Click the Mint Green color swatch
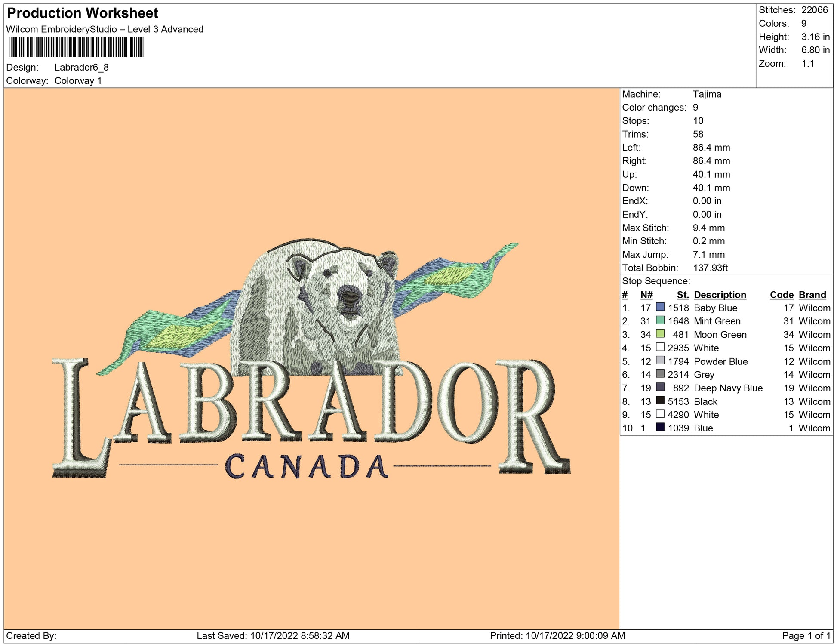Viewport: 837px width, 644px height. (660, 320)
